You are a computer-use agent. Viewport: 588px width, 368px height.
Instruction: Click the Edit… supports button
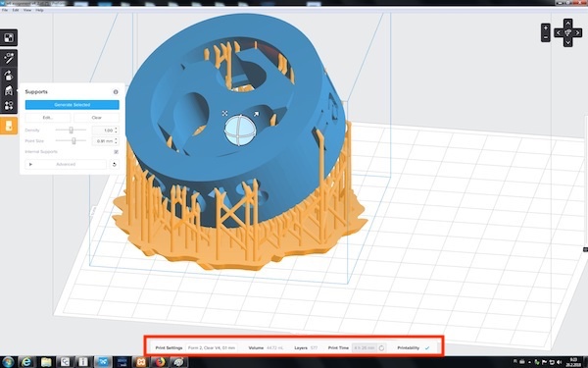48,118
